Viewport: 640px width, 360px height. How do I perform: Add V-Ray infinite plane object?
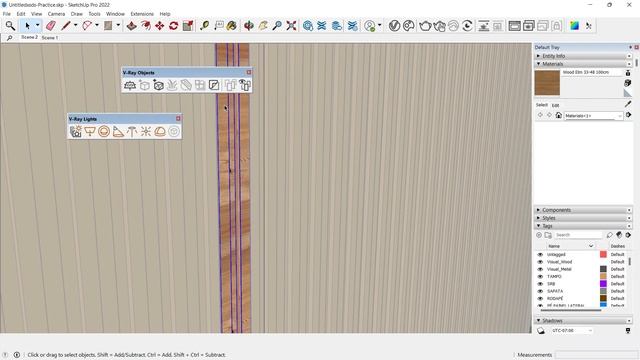(x=130, y=85)
